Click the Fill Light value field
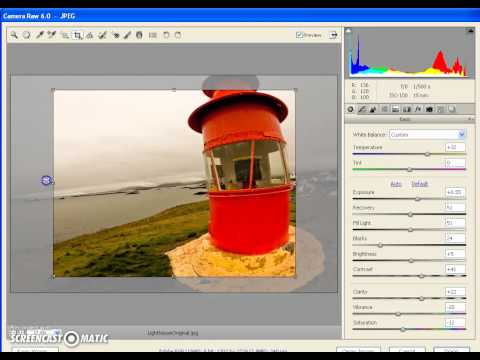This screenshot has height=360, width=480. (x=455, y=223)
